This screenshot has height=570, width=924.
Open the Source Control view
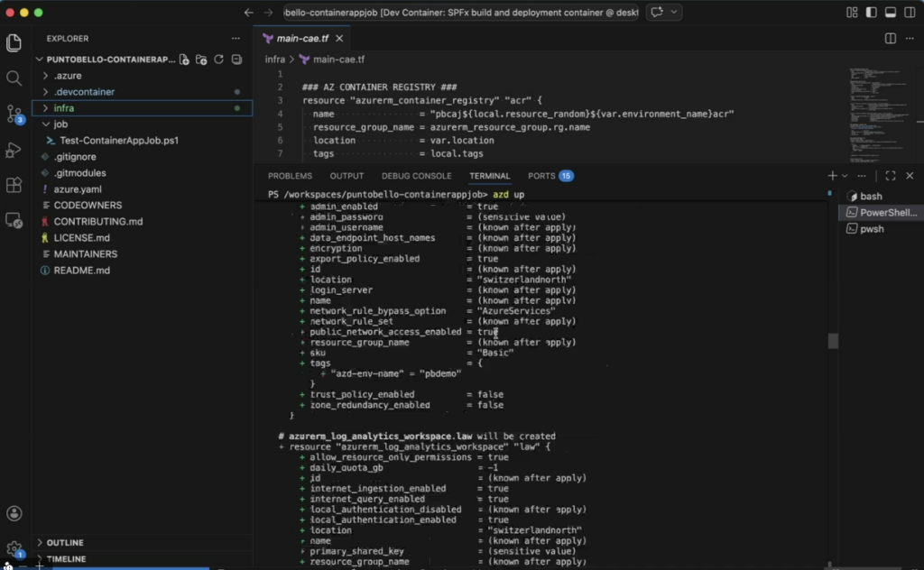point(14,114)
